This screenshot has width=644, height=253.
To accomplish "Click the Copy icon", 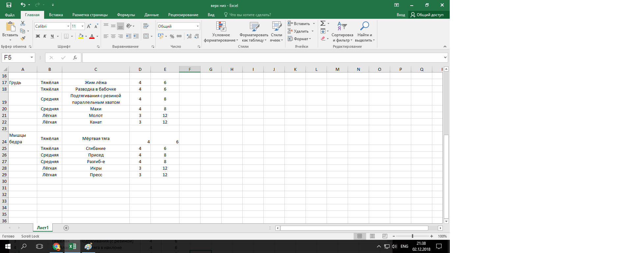I will click(23, 31).
